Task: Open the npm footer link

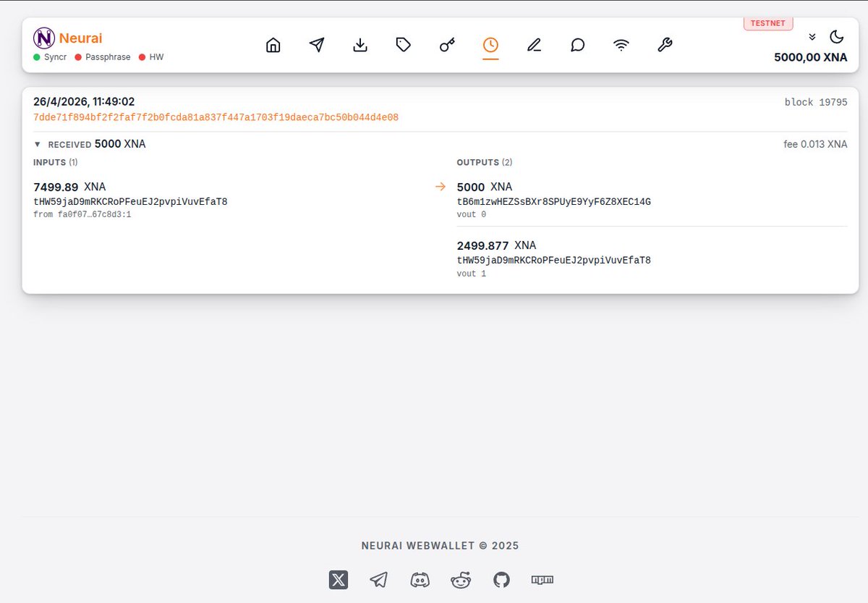Action: (542, 580)
